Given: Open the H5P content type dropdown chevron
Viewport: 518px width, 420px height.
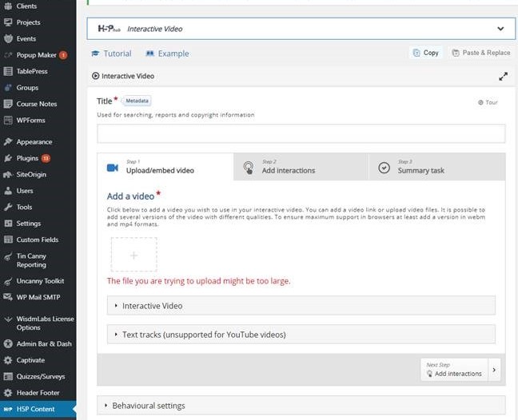Looking at the screenshot, I should [500, 29].
